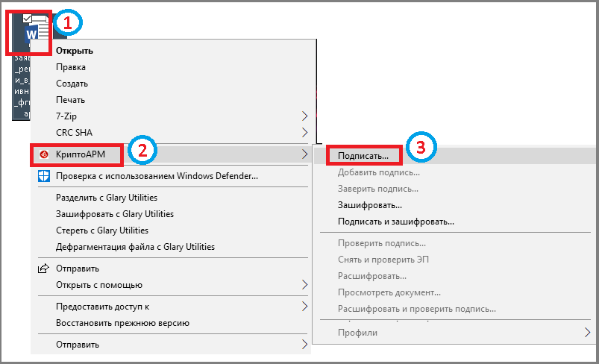Choose Печать from the context menu
Image resolution: width=599 pixels, height=364 pixels.
coord(70,100)
